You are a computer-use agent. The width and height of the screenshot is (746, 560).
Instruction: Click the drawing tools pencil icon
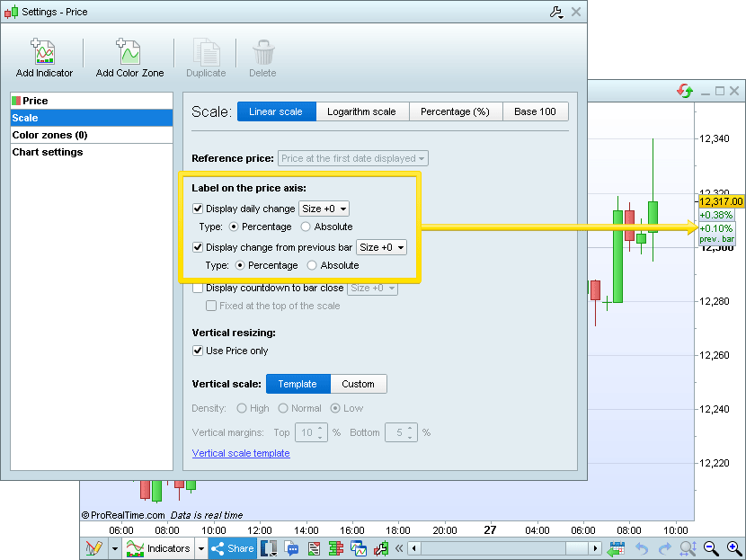tap(93, 548)
